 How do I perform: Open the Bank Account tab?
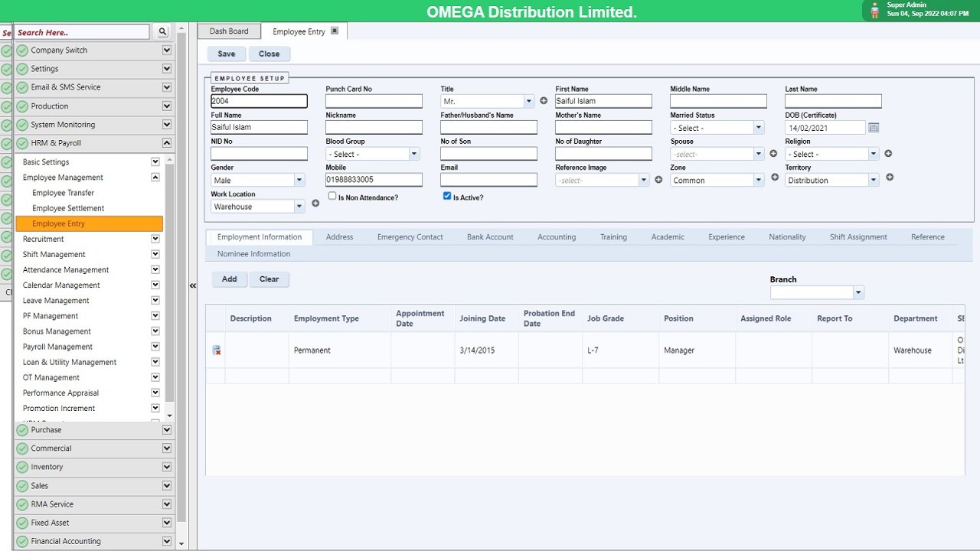[490, 237]
